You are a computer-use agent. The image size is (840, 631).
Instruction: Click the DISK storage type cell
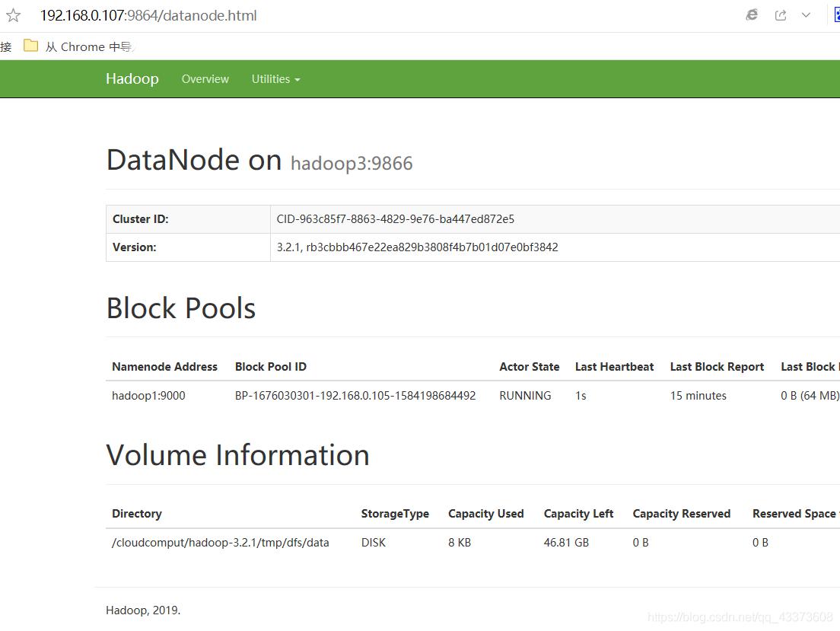[374, 543]
